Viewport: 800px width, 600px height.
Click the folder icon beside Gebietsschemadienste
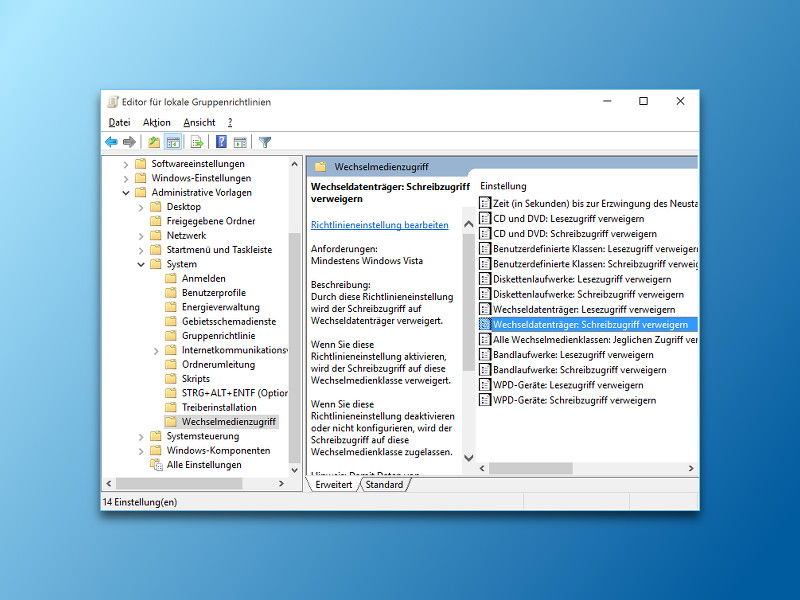[171, 321]
